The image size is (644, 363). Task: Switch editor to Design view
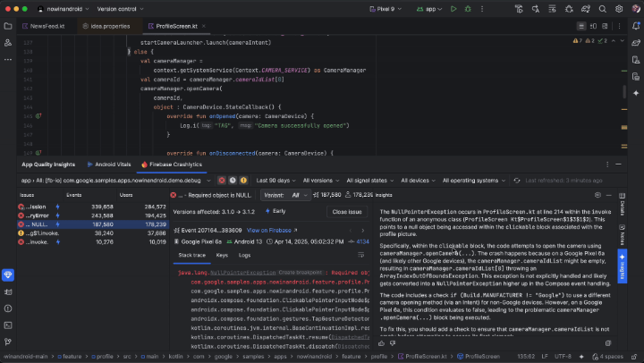tap(605, 26)
